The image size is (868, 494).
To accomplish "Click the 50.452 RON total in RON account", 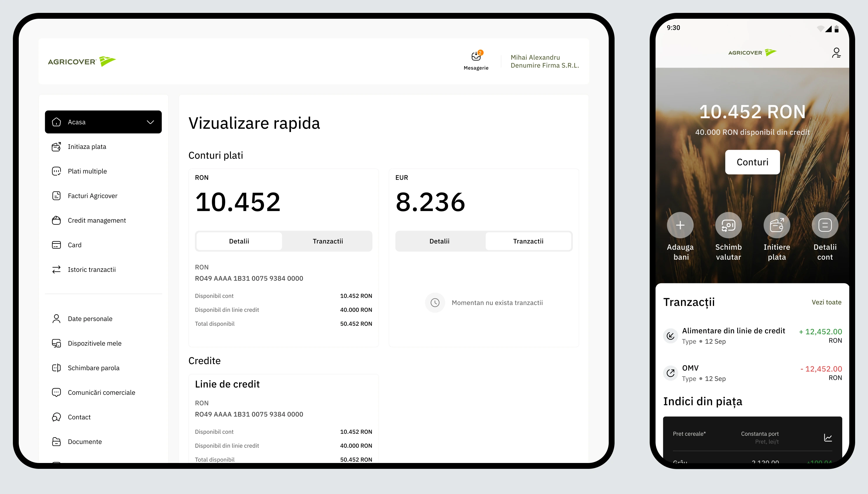I will [x=356, y=324].
